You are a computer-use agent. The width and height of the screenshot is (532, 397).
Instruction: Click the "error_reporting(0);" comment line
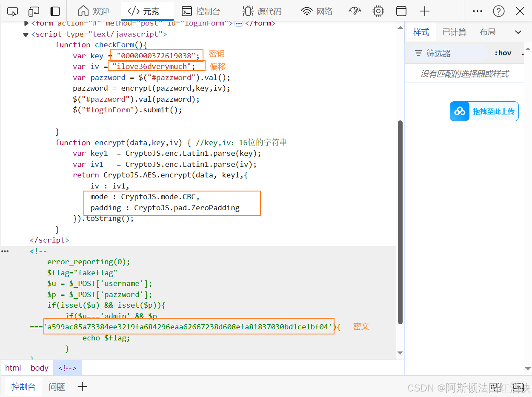[89, 262]
